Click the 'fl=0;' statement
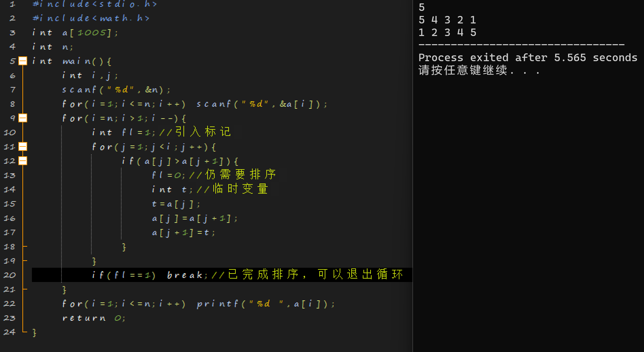Image resolution: width=644 pixels, height=352 pixels. (168, 175)
